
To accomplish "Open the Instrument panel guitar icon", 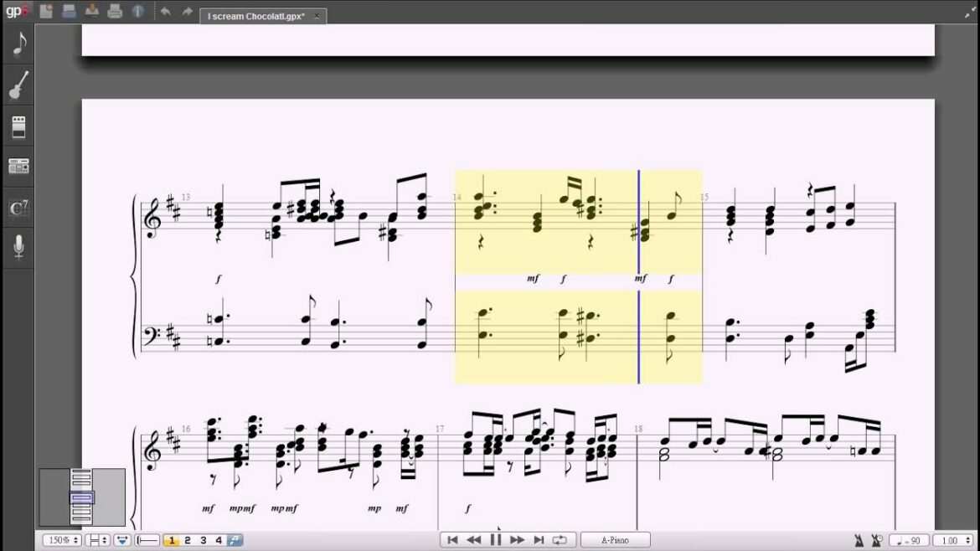I will coord(18,85).
